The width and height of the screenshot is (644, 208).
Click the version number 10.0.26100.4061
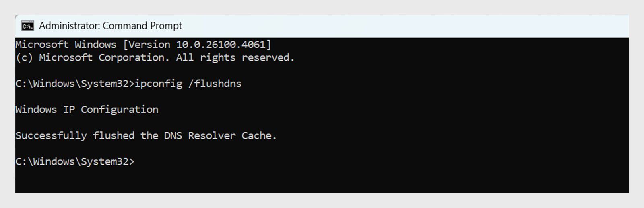[221, 45]
